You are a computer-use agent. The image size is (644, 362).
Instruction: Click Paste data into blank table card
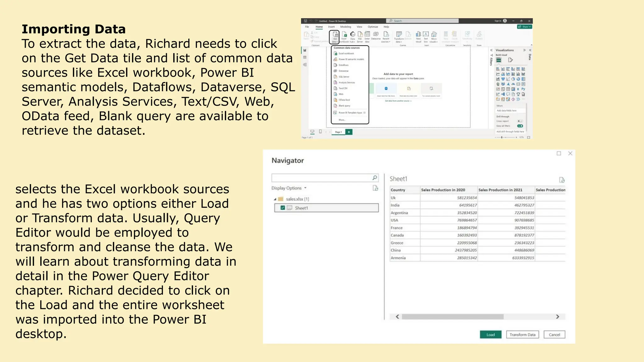coord(408,91)
